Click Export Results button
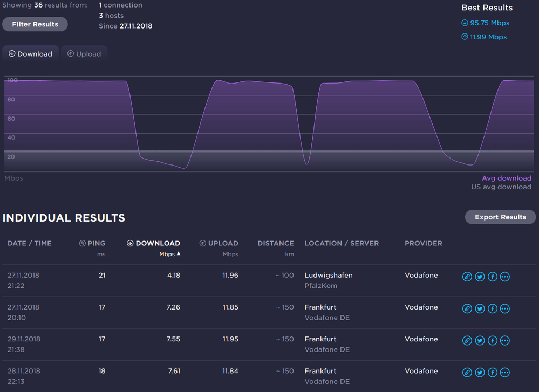 tap(500, 217)
